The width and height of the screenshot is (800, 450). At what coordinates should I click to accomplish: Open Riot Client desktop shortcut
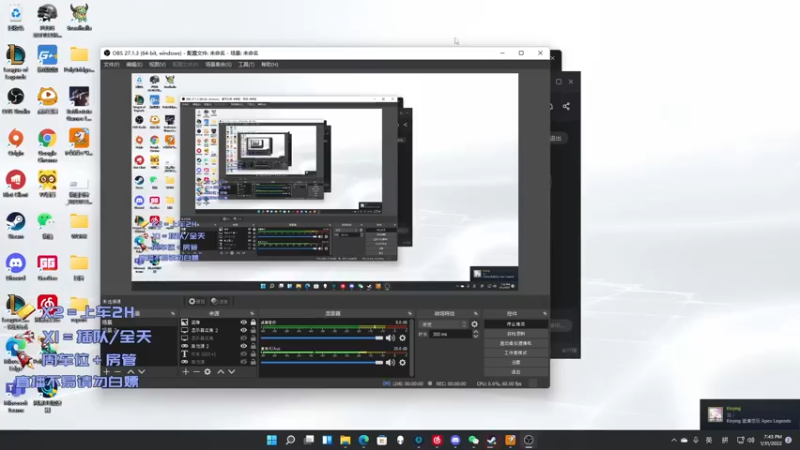(x=16, y=184)
